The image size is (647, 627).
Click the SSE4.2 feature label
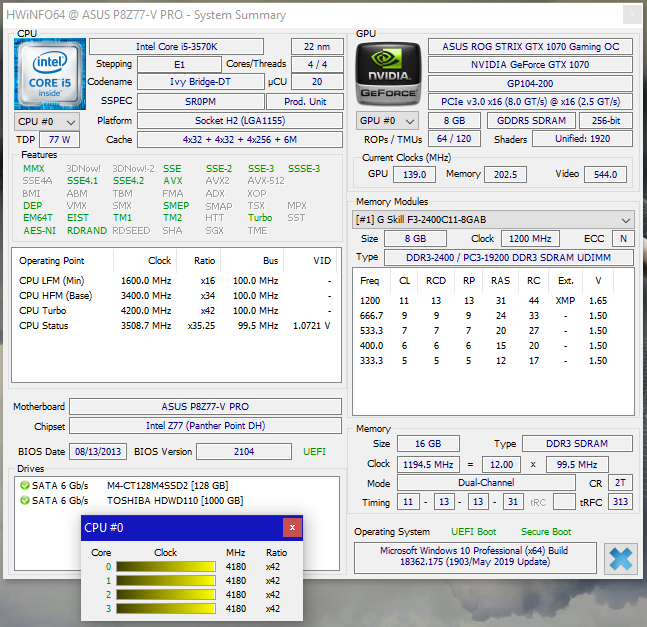click(128, 181)
